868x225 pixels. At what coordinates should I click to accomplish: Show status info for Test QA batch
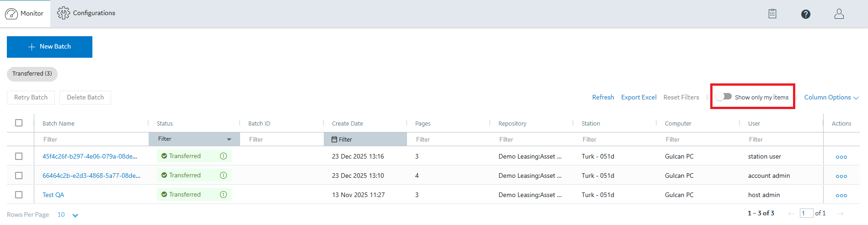coord(223,195)
